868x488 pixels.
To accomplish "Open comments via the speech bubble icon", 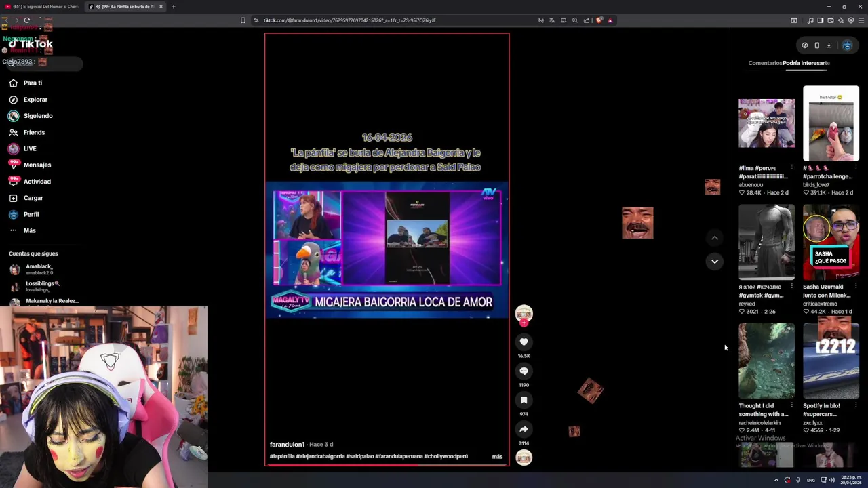I will coord(524,371).
